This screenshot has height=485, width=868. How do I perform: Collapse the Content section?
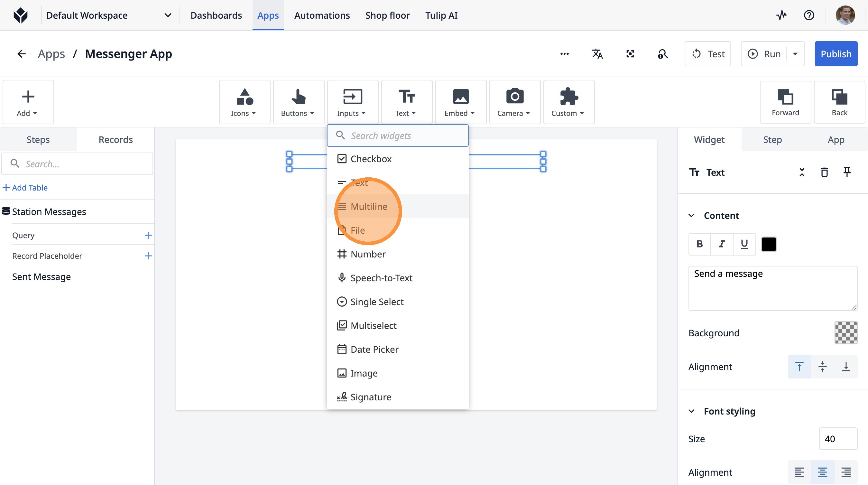pos(691,215)
